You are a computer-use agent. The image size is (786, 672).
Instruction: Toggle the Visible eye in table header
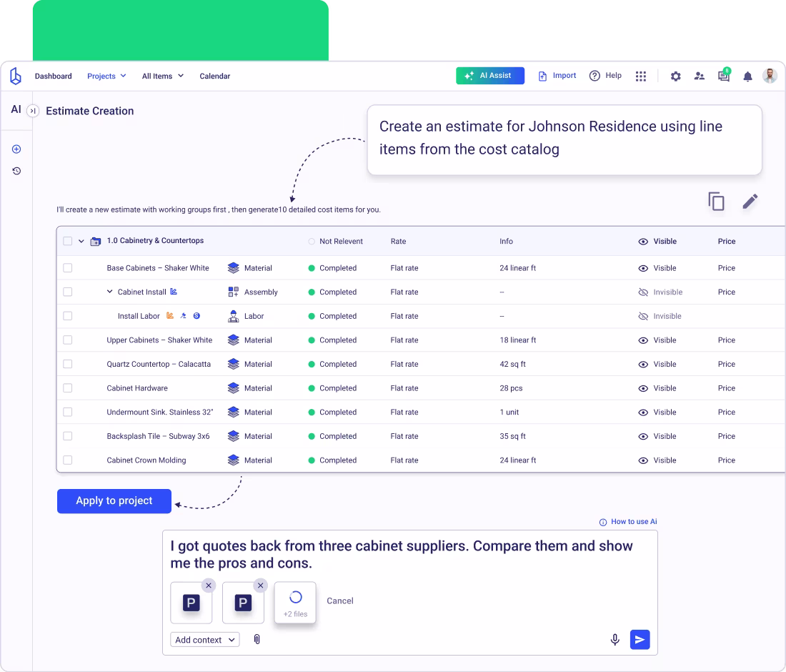pos(643,242)
